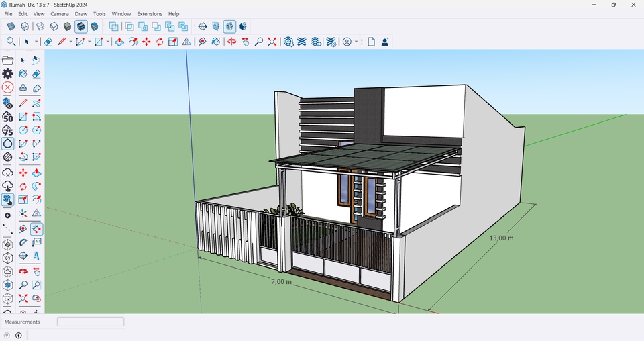Image resolution: width=644 pixels, height=341 pixels.
Task: Switch to Wireframe face style
Action: (41, 27)
